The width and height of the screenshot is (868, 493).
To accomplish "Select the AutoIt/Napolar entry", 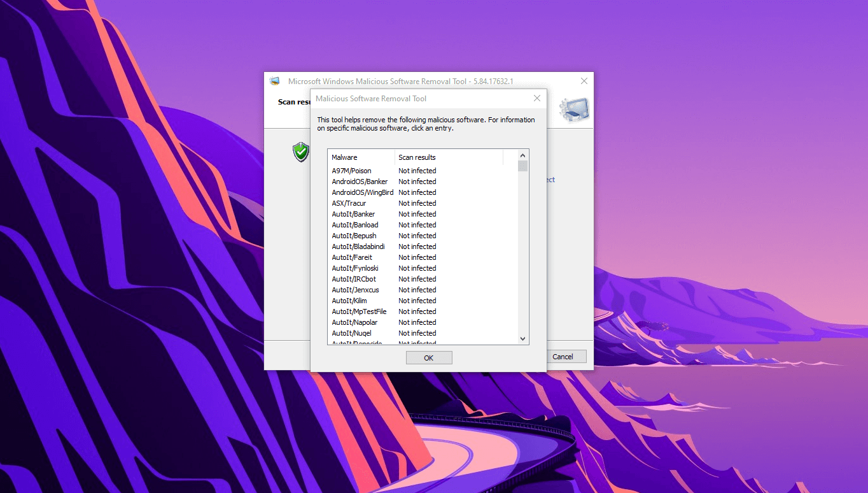I will coord(354,322).
